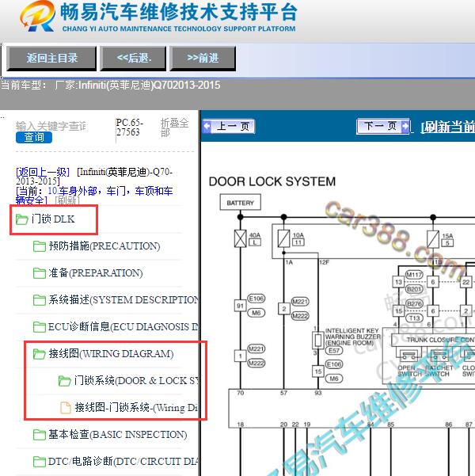Click the E57 connector label
This screenshot has height=476, width=475.
pos(334,351)
